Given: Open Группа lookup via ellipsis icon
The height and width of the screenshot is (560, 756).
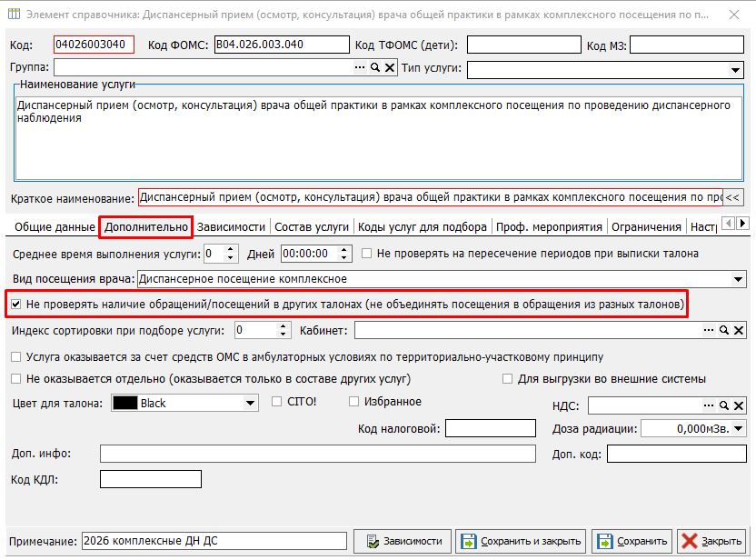Looking at the screenshot, I should point(360,67).
